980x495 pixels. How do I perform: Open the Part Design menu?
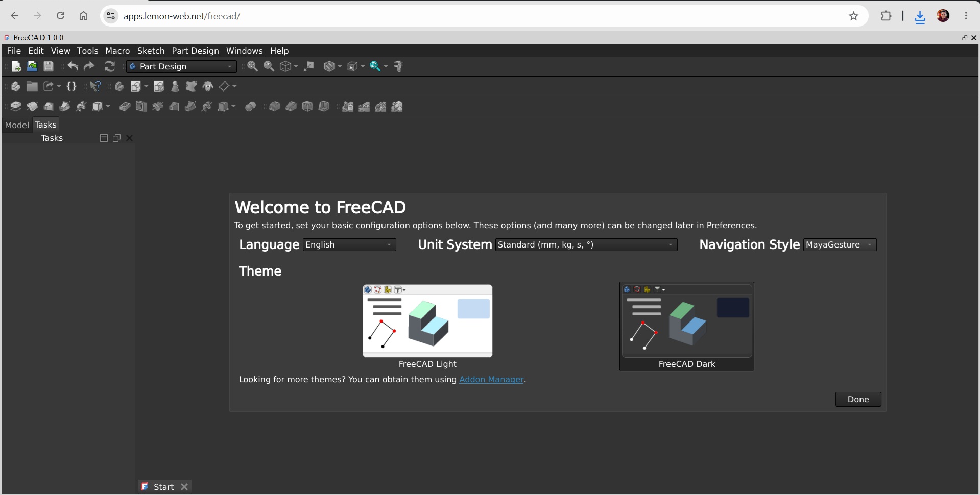pos(195,51)
